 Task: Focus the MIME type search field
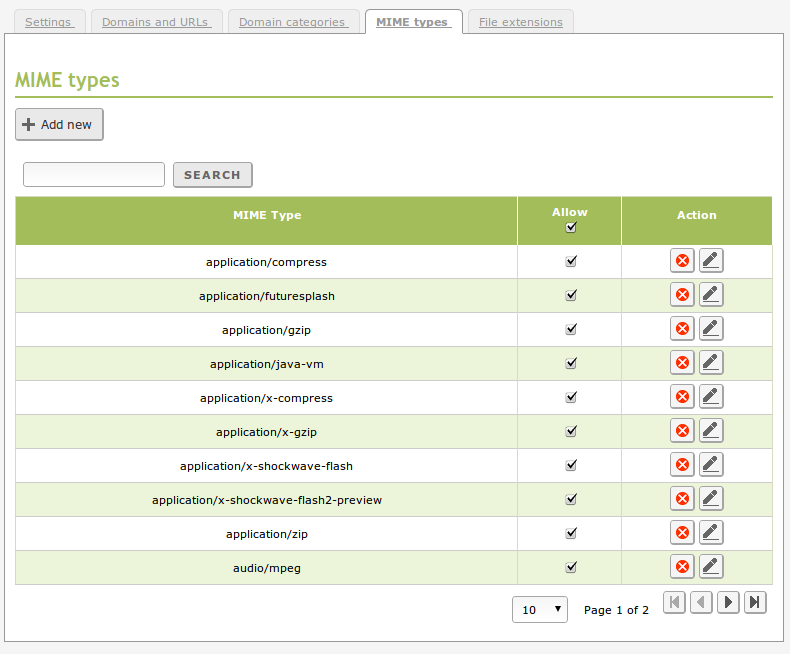click(94, 174)
